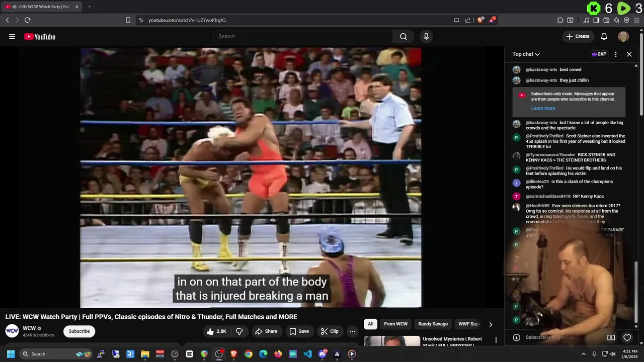Open the WCW channel avatar
Image resolution: width=644 pixels, height=362 pixels.
(x=12, y=331)
